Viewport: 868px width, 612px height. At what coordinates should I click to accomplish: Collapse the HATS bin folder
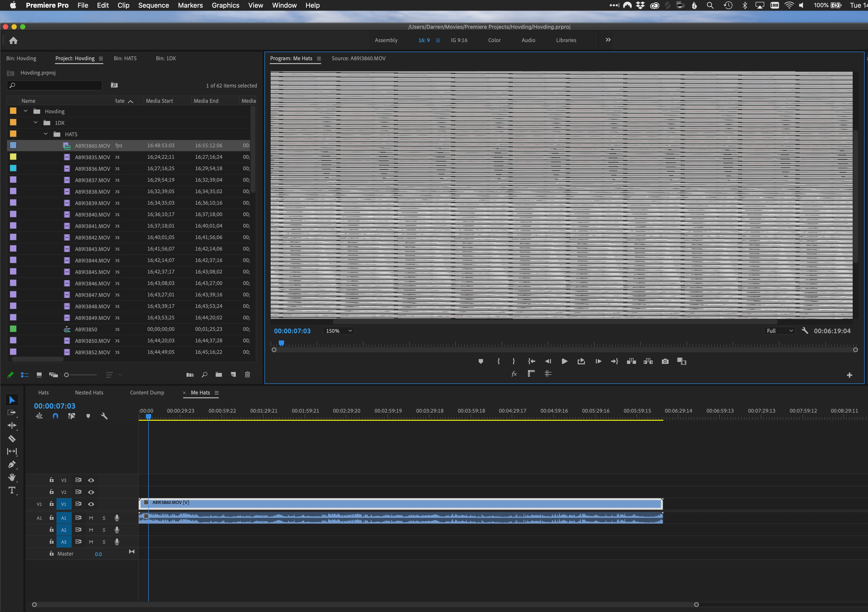(46, 134)
